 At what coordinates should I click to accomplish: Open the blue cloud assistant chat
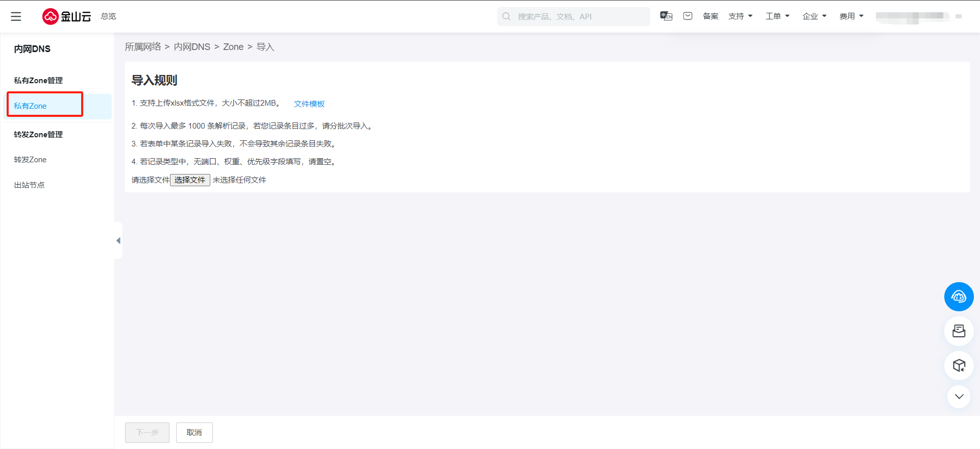pyautogui.click(x=959, y=296)
